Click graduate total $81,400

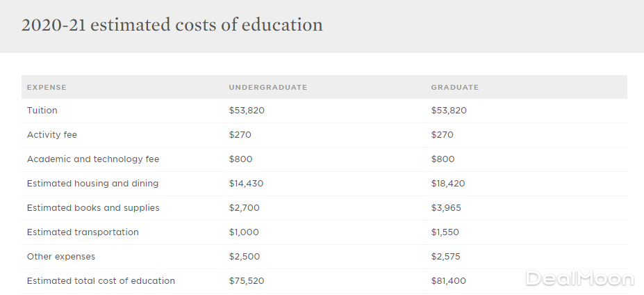(448, 281)
